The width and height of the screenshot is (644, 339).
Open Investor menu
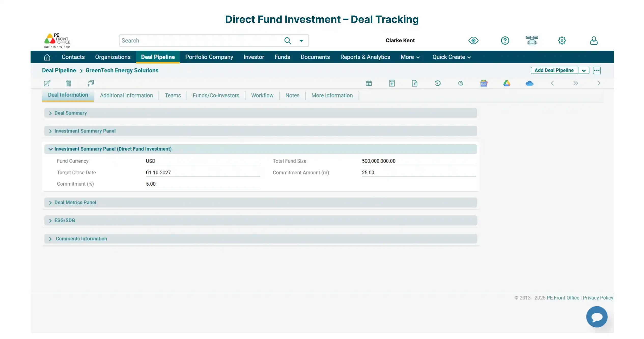pos(254,57)
